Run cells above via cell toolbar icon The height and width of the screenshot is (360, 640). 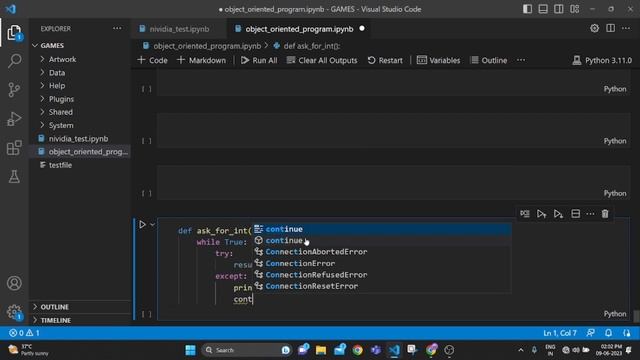point(541,214)
